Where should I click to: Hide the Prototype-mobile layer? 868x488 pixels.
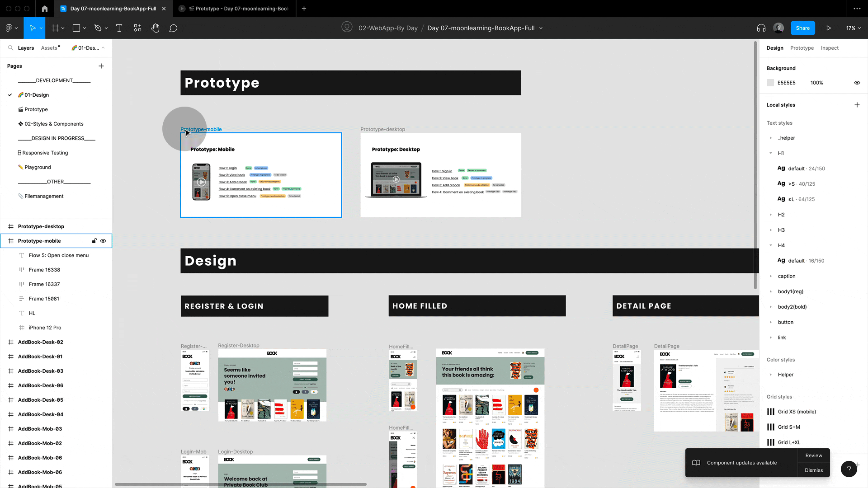click(x=103, y=241)
